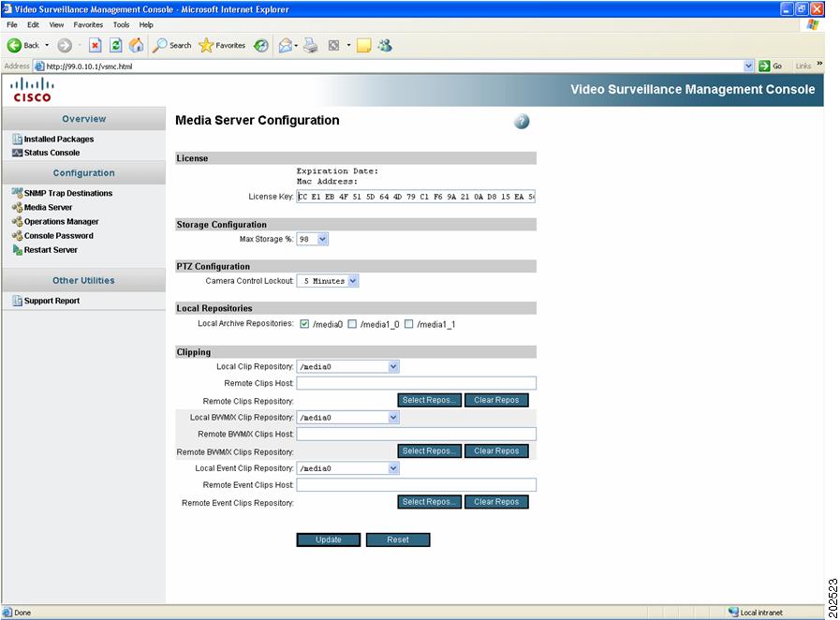Image resolution: width=840 pixels, height=620 pixels.
Task: Open the Favorites star button
Action: (222, 46)
